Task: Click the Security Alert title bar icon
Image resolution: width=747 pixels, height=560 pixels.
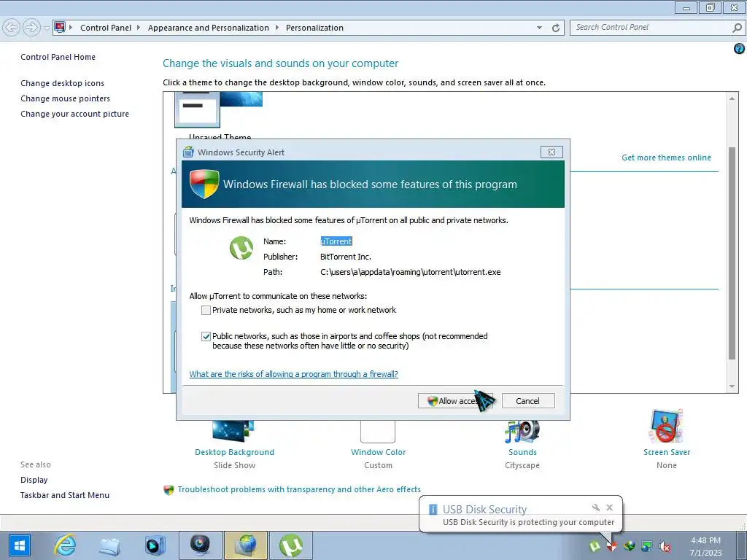Action: pyautogui.click(x=189, y=152)
